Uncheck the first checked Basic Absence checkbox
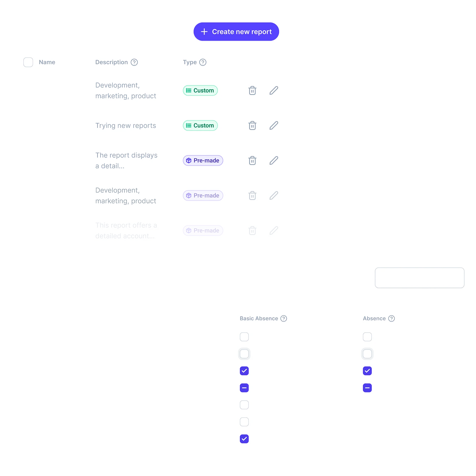 click(x=244, y=371)
